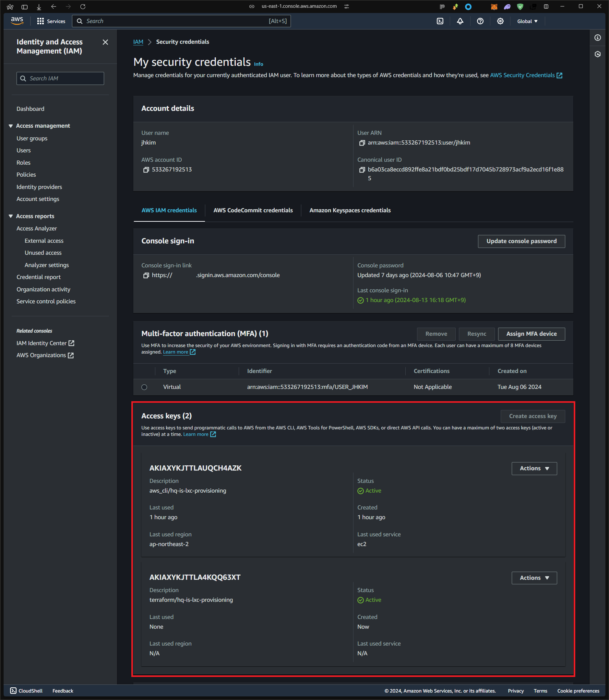Click the Remove MFA button
609x700 pixels.
(x=436, y=334)
